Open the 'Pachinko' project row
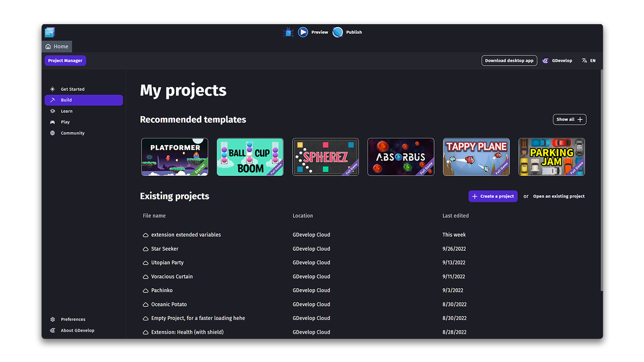The width and height of the screenshot is (644, 362). 363,290
